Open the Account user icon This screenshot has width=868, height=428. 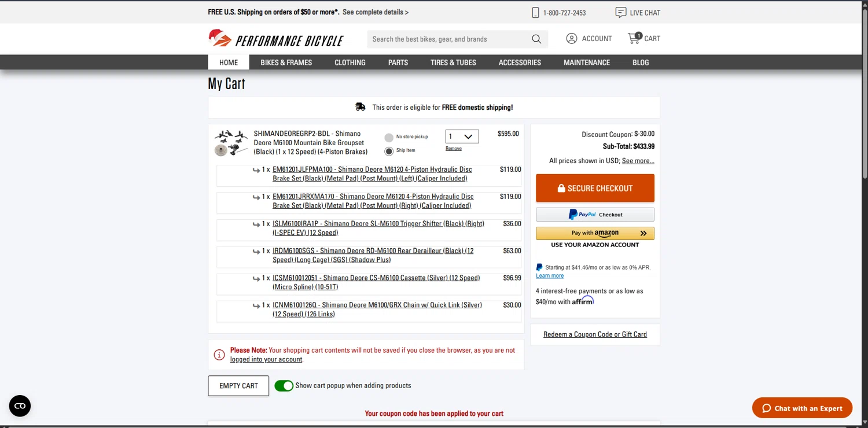point(571,39)
